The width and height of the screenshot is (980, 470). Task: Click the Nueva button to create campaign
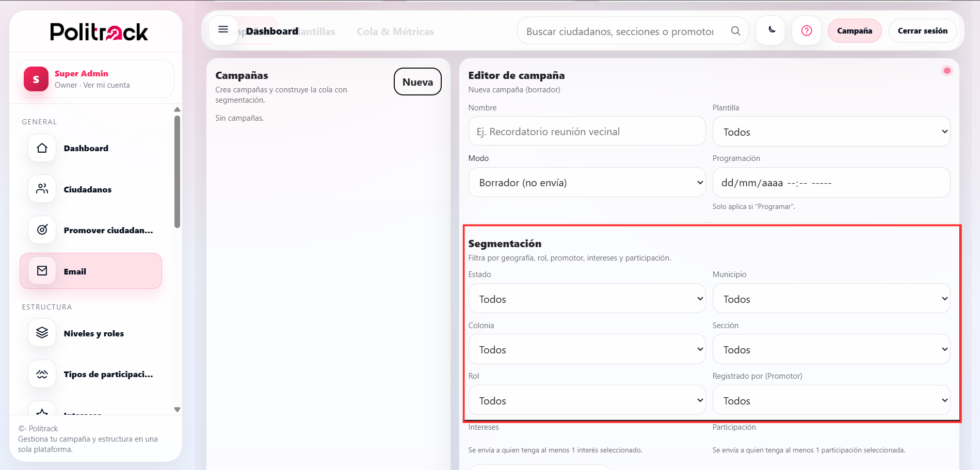pyautogui.click(x=417, y=82)
